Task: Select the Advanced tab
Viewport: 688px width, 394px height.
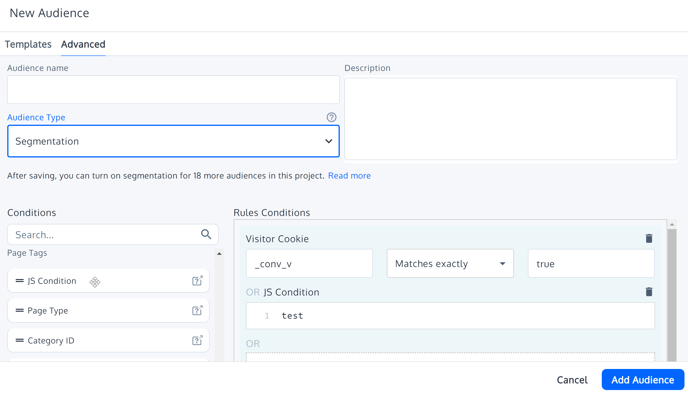Action: (83, 44)
